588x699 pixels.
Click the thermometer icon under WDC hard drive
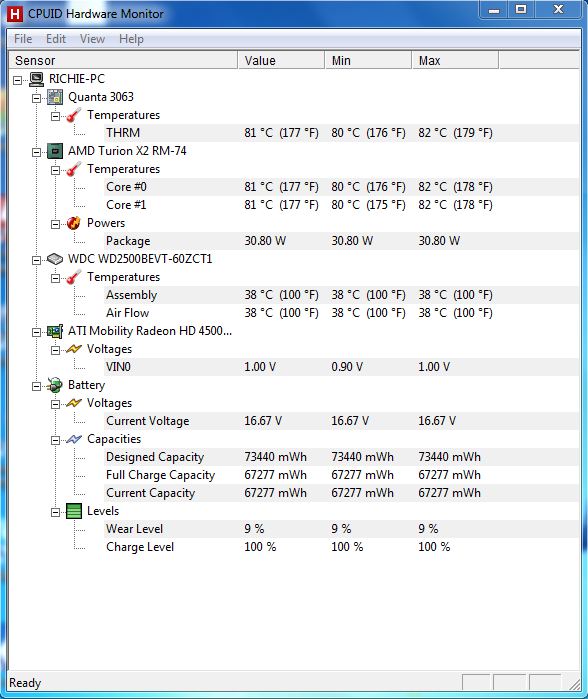74,277
